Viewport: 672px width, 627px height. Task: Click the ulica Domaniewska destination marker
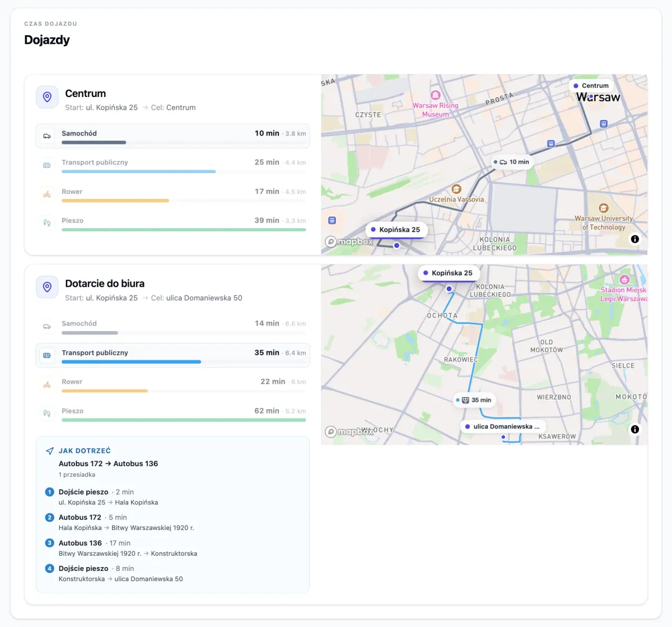coord(502,426)
